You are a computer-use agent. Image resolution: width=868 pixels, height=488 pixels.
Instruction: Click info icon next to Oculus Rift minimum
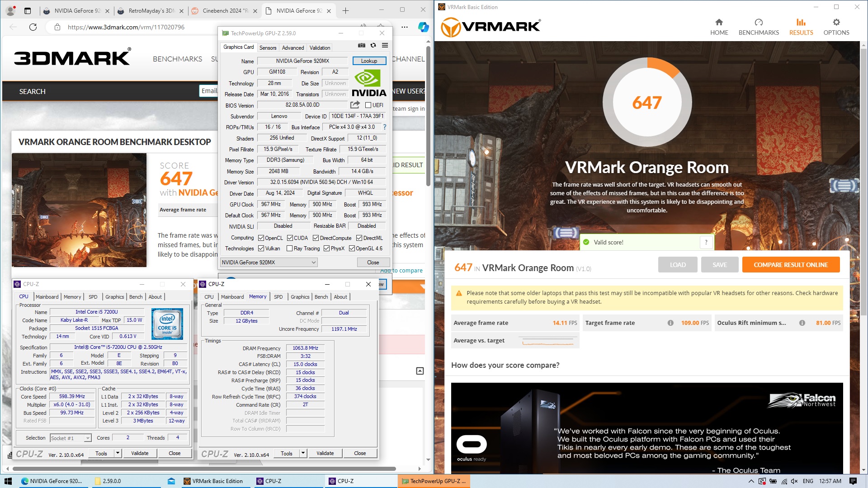click(802, 323)
